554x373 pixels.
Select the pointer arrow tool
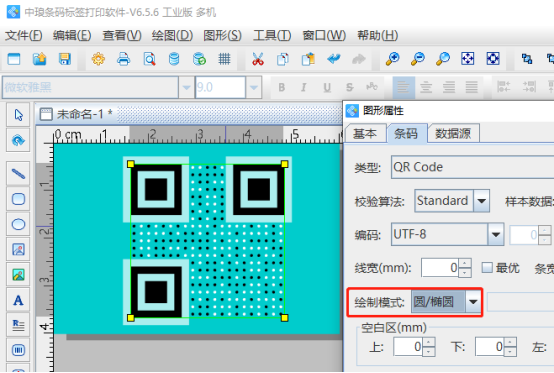click(18, 115)
